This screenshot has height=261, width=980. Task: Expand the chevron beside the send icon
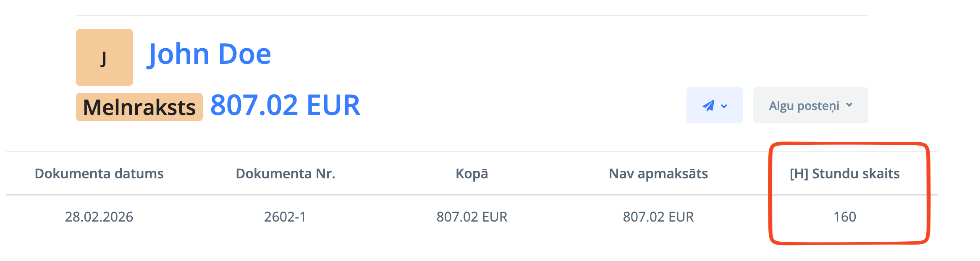point(724,106)
